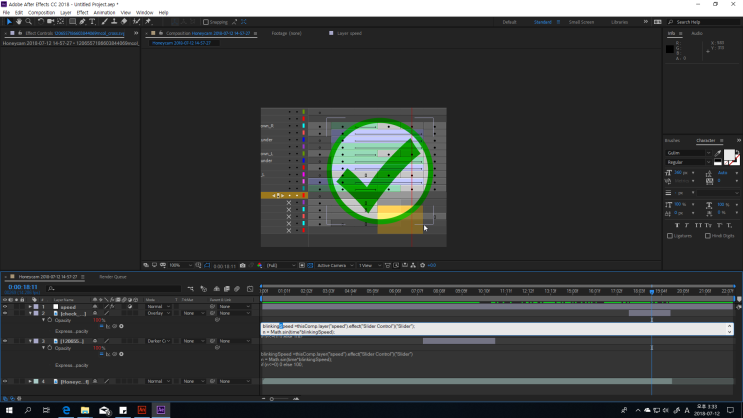The image size is (743, 418).
Task: Open Overlay blend mode dropdown for layer 2
Action: pos(158,313)
